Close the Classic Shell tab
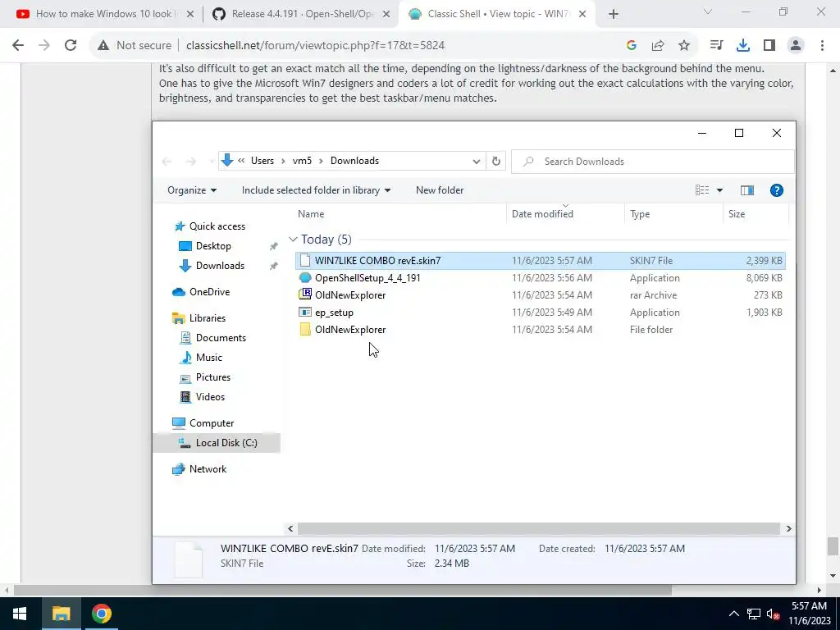Image resolution: width=840 pixels, height=630 pixels. (583, 15)
